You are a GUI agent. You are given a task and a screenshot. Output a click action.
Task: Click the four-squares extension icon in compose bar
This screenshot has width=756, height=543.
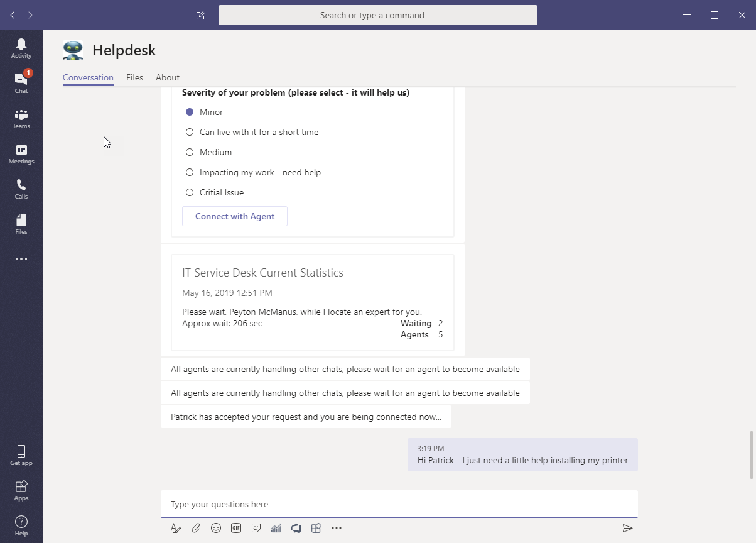tap(316, 528)
